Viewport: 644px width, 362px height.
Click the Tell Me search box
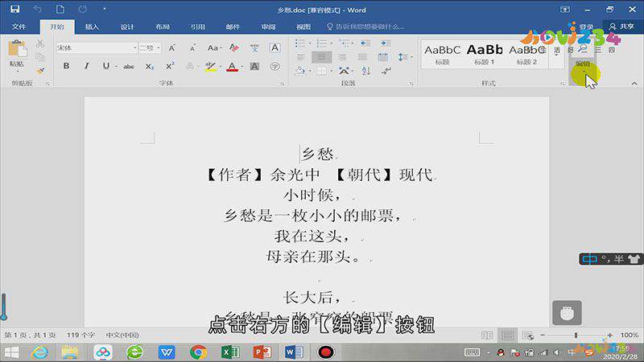coord(365,27)
